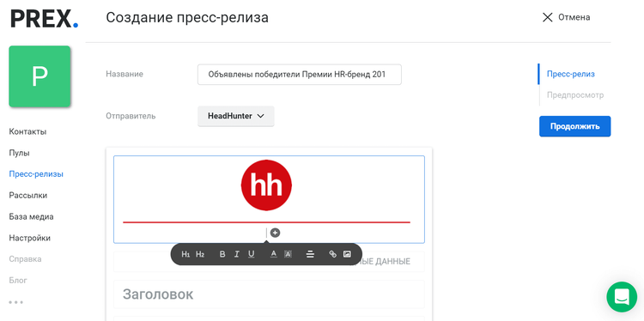Switch to the Пресс-релиз step

point(570,75)
